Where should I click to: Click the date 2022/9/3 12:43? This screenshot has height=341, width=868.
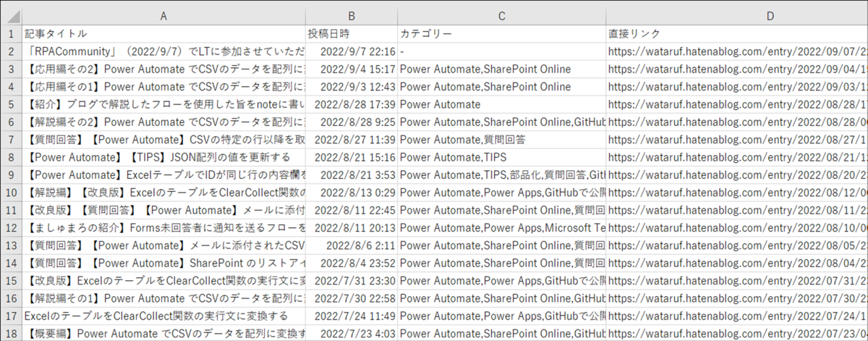[x=351, y=87]
